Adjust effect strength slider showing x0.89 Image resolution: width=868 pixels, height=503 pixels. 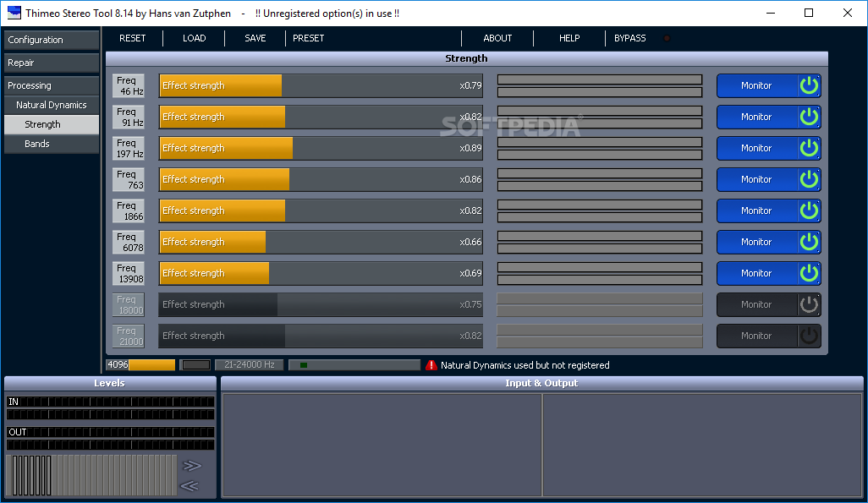321,148
